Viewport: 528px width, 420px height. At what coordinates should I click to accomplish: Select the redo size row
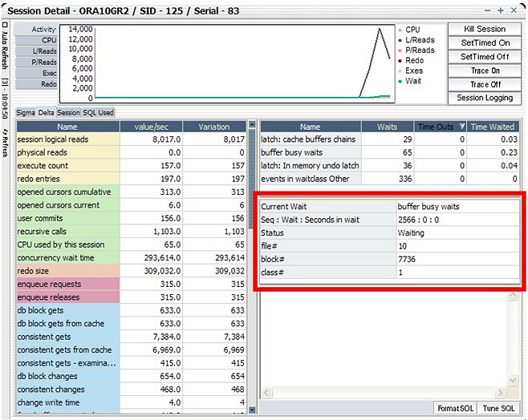132,271
